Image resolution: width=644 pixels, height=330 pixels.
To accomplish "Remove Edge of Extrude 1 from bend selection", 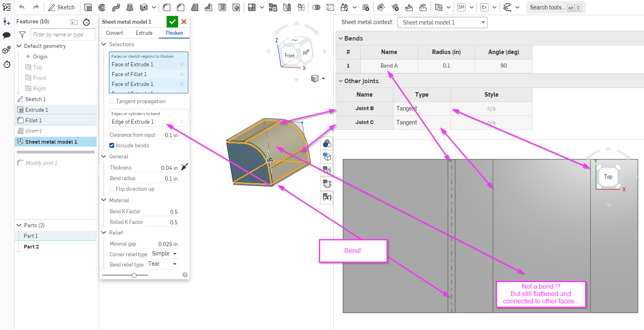I will coord(182,122).
